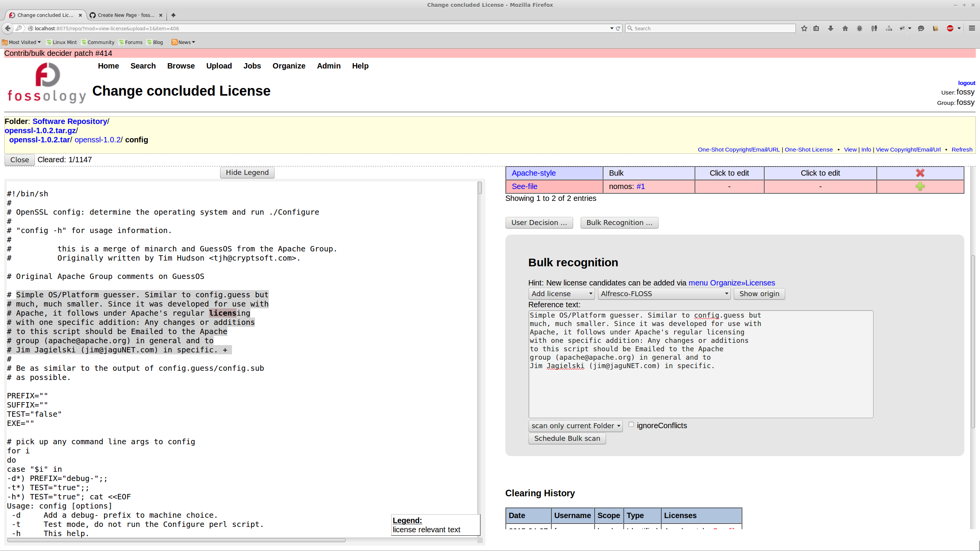Open the downloads arrow icon

[x=831, y=28]
